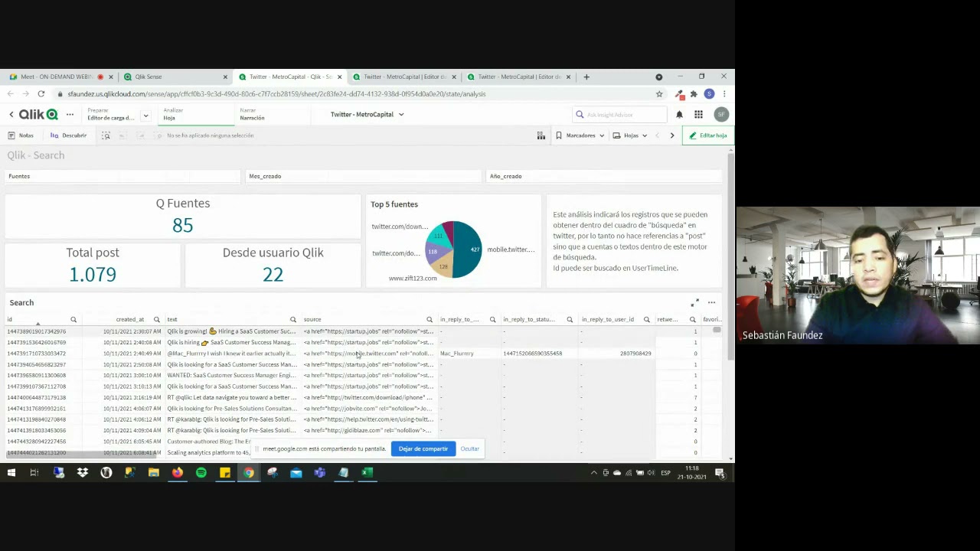Open the Preparar Editor de carga tab
The height and width of the screenshot is (551, 980).
[110, 114]
